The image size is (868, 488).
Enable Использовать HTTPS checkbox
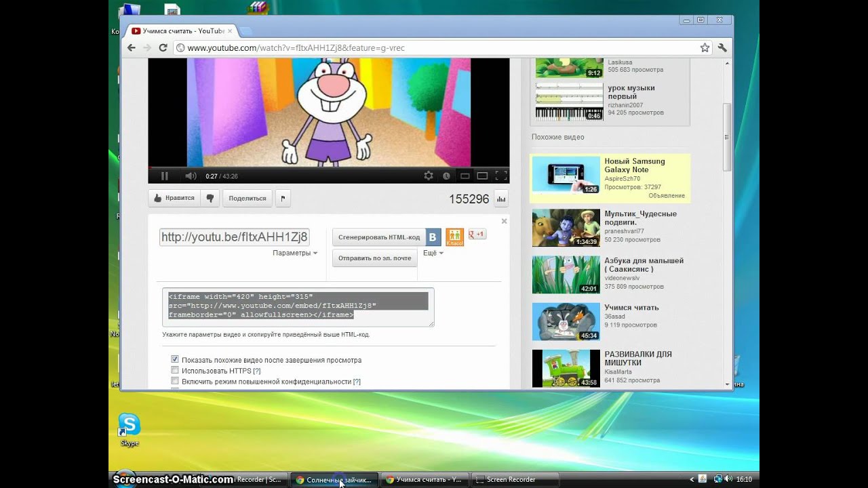[175, 371]
